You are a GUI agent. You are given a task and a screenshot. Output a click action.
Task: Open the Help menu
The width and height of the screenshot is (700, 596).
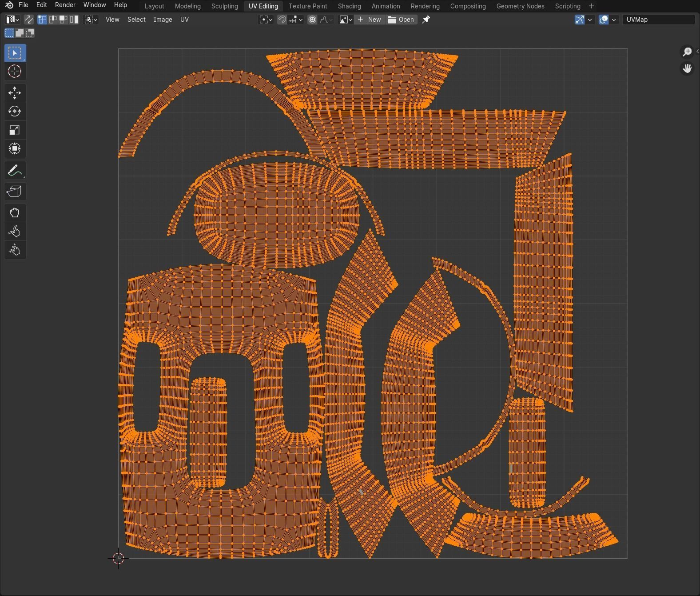coord(120,5)
